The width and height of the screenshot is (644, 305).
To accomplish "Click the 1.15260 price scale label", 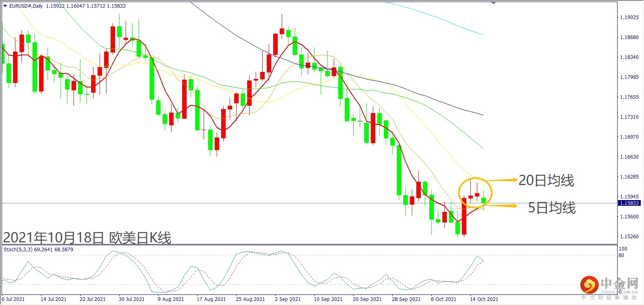I will tap(629, 236).
